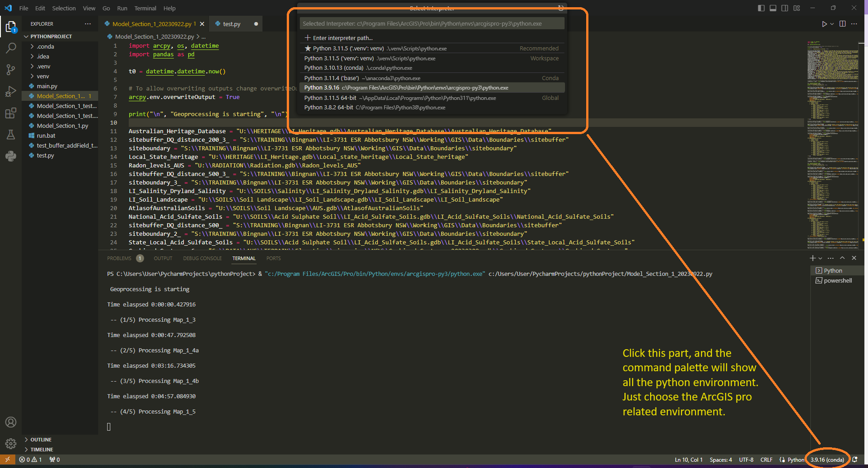868x468 pixels.
Task: Click the interpreter search input field
Action: click(x=432, y=23)
